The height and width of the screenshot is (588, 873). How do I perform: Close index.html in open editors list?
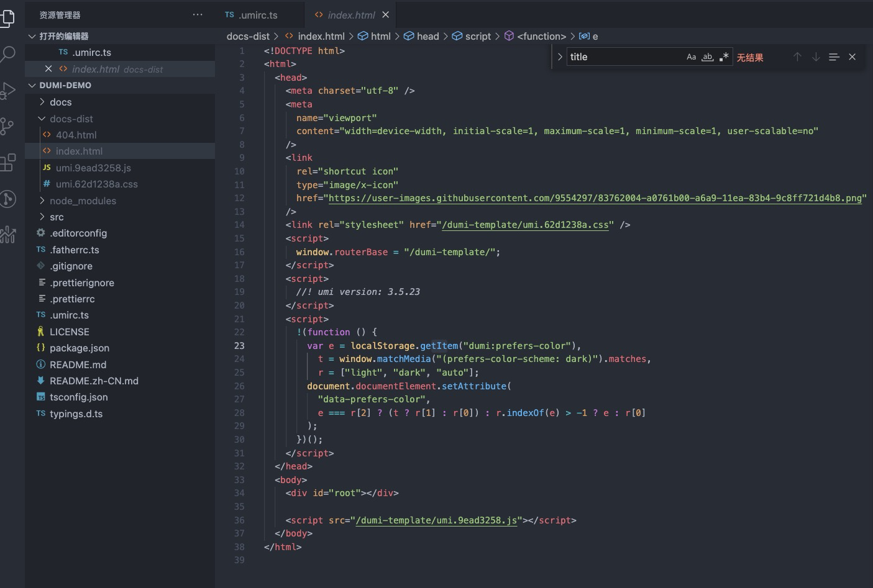point(48,69)
